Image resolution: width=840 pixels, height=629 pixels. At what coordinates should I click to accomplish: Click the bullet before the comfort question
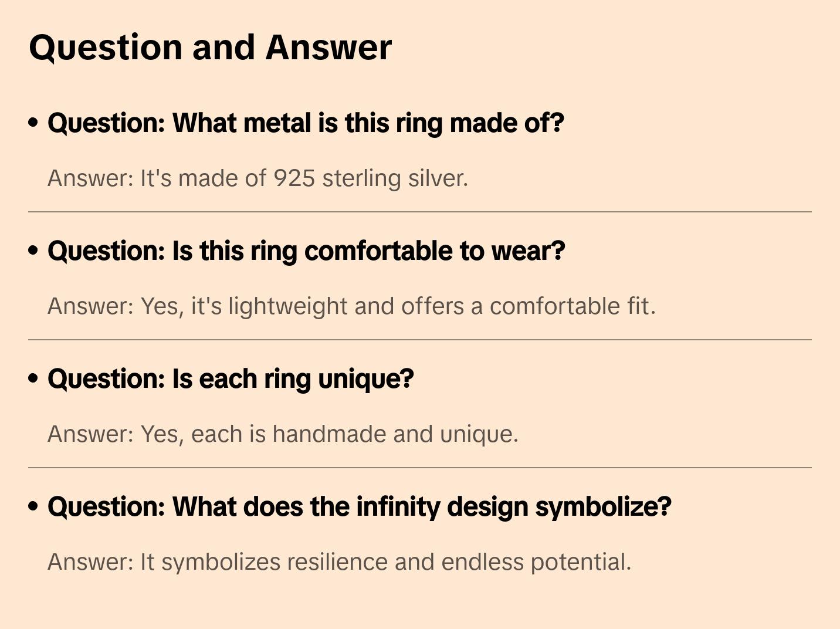33,251
